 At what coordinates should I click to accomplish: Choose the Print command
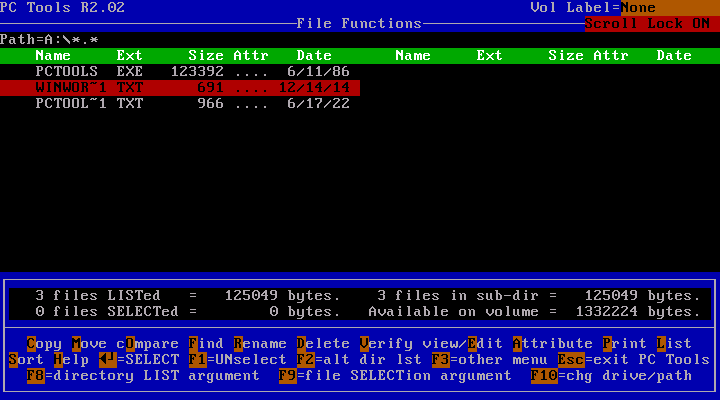click(625, 344)
